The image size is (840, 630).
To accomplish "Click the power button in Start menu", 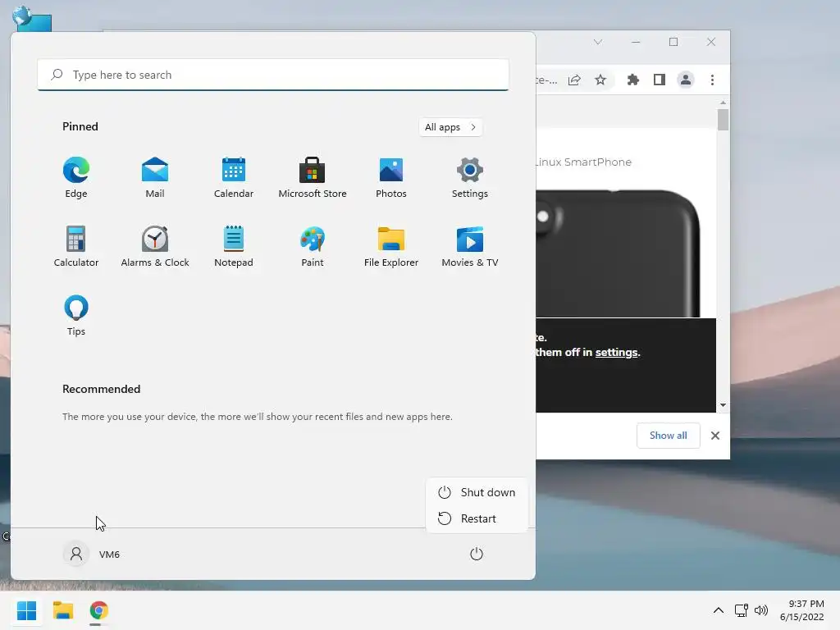I will coord(477,554).
